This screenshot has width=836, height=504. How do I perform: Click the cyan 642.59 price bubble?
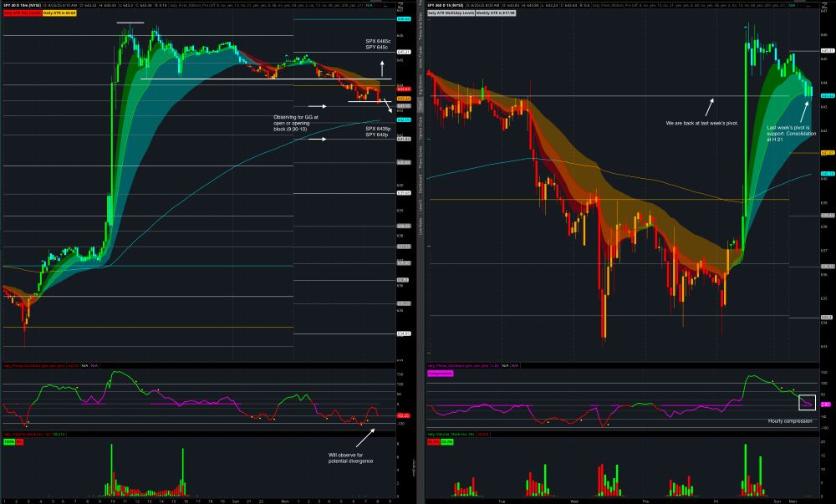coord(404,120)
